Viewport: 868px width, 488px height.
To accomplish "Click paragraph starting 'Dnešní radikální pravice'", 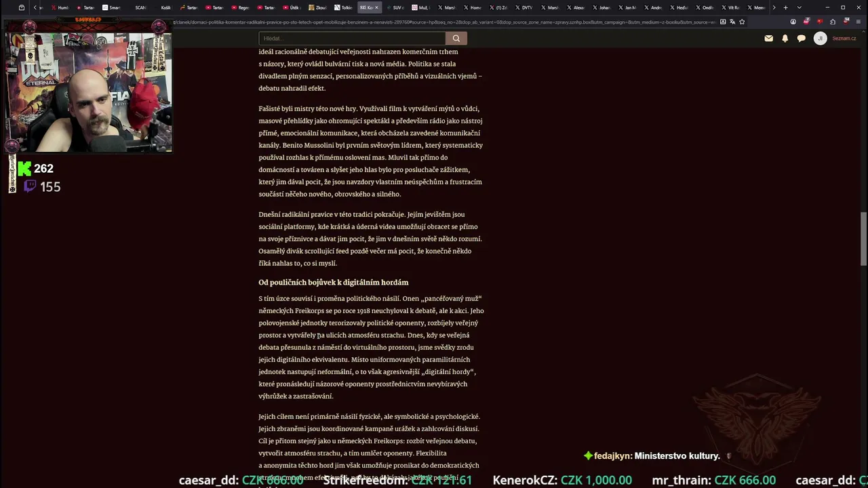I will coord(370,239).
